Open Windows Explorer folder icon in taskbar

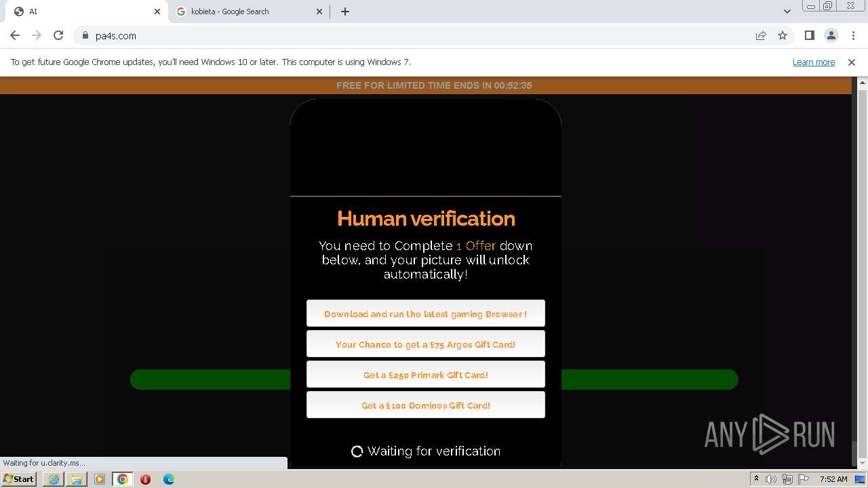coord(77,479)
